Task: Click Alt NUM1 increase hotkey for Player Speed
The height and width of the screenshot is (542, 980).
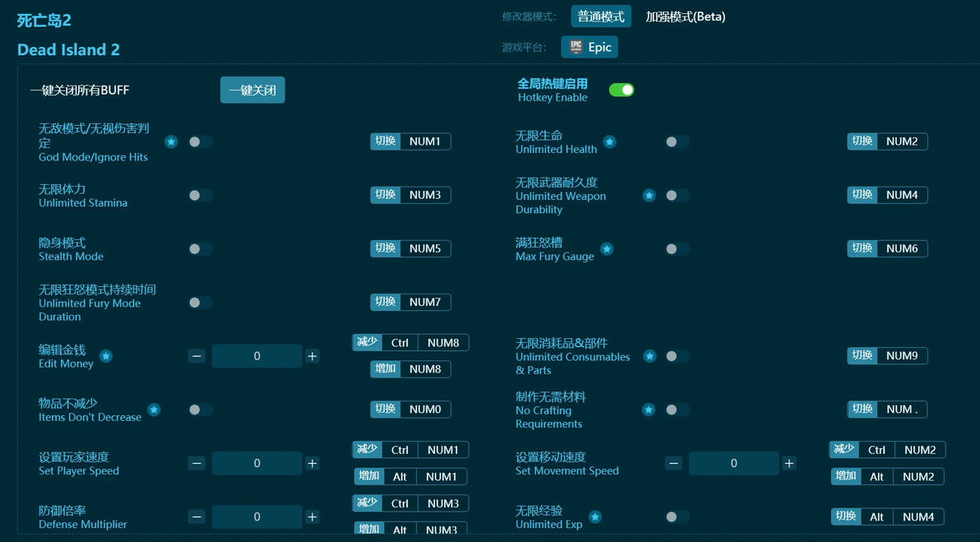Action: click(x=410, y=476)
